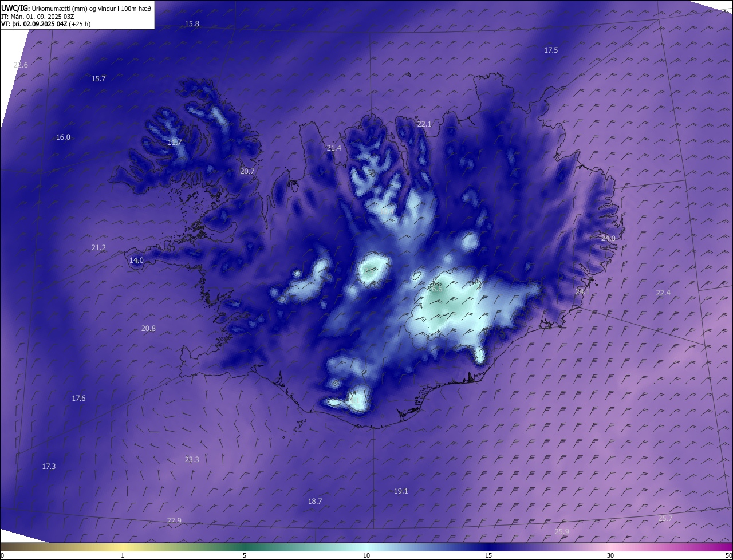Click the map value 18.7
The image size is (733, 560).
(x=315, y=501)
